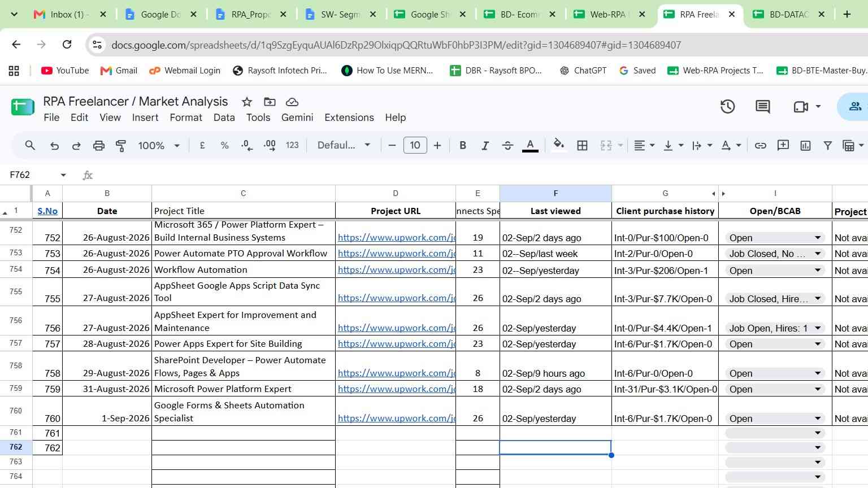Toggle italic formatting

click(x=485, y=146)
